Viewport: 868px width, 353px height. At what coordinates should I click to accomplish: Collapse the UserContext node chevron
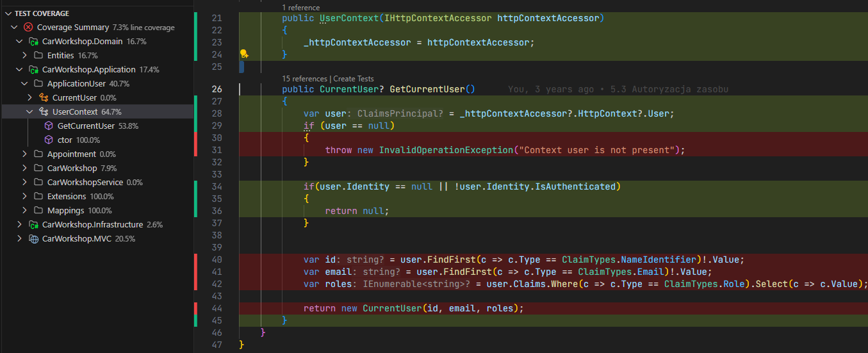click(29, 112)
